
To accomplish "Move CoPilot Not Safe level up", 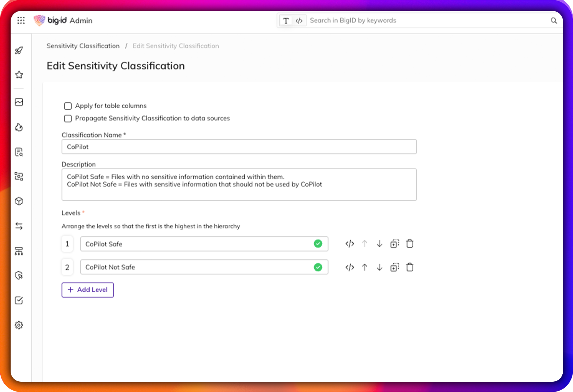I will [364, 267].
